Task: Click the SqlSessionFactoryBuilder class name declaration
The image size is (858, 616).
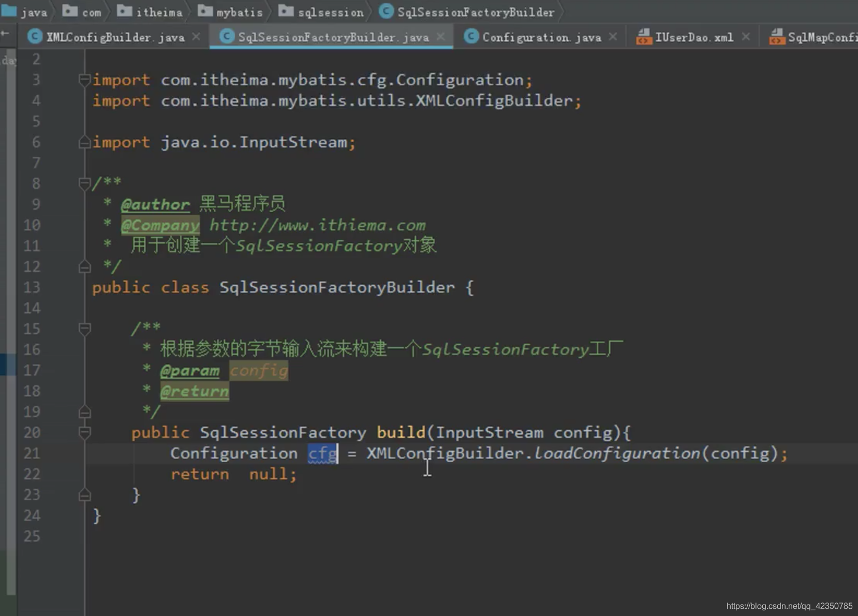Action: click(x=337, y=287)
